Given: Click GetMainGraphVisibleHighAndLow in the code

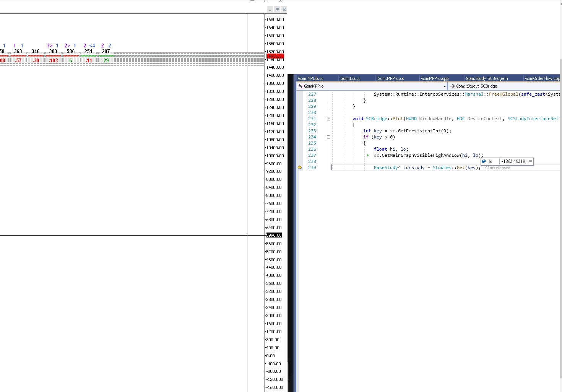Looking at the screenshot, I should pos(421,155).
